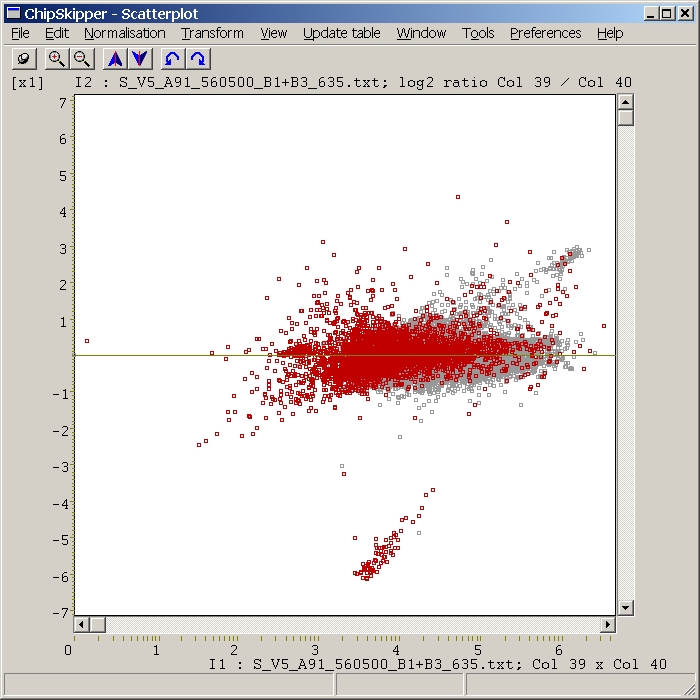This screenshot has width=700, height=700.
Task: Click the horizontal scrollbar left arrow
Action: (83, 624)
